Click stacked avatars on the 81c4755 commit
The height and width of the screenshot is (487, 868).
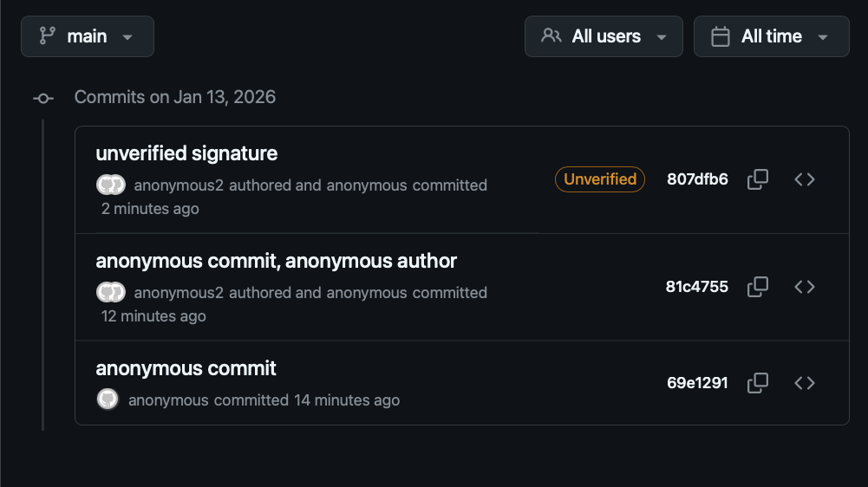pyautogui.click(x=111, y=292)
